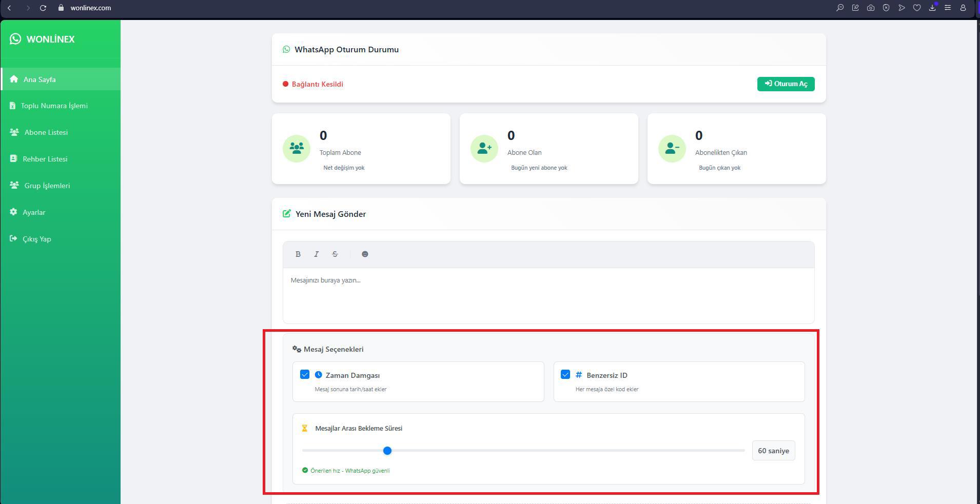Open Toplu Numara İşlemi page

coord(54,106)
